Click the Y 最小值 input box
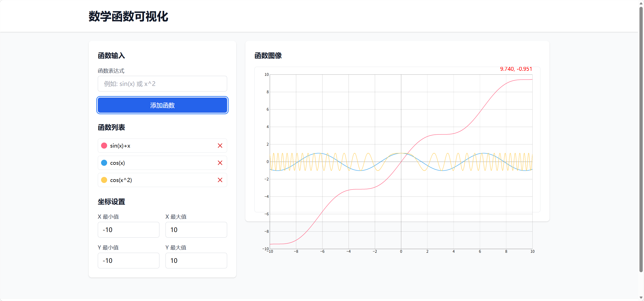Screen dimensions: 644x301 [x=128, y=261]
